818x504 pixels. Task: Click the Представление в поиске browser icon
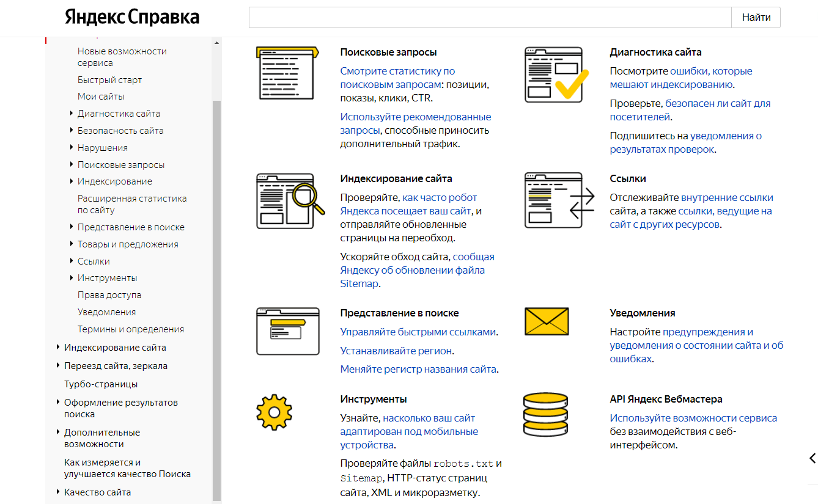point(287,331)
